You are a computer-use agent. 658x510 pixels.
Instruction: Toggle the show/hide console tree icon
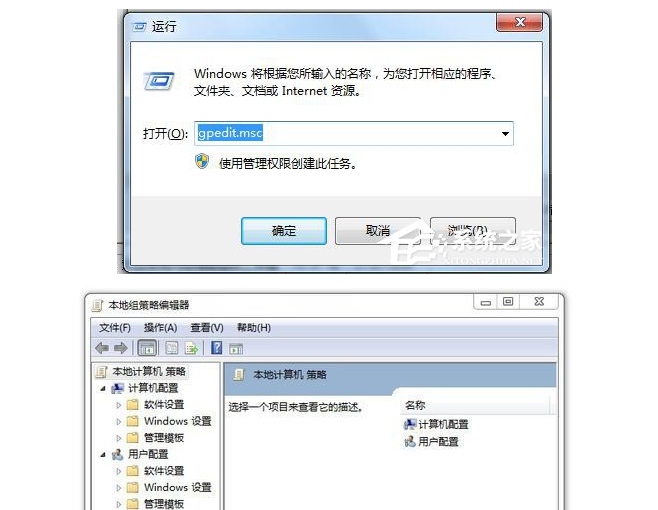147,348
